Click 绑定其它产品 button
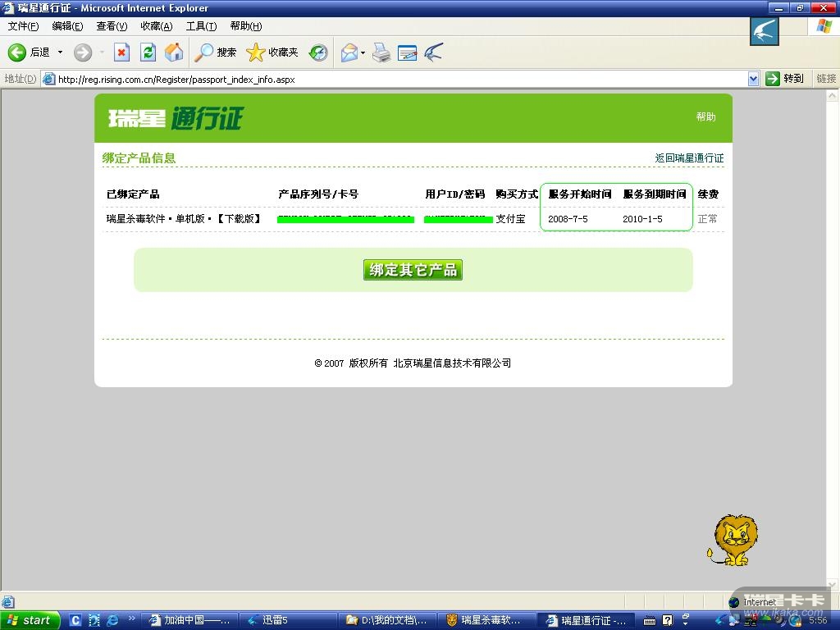840x630 pixels. coord(413,269)
